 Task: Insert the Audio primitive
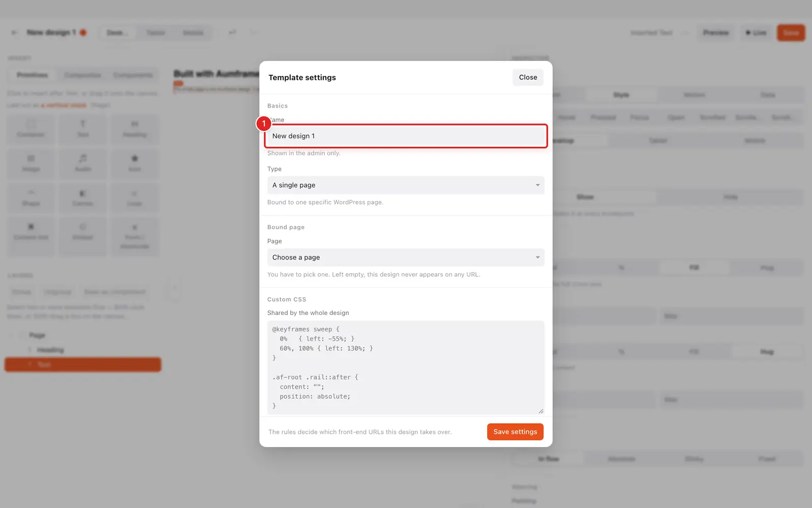click(83, 164)
